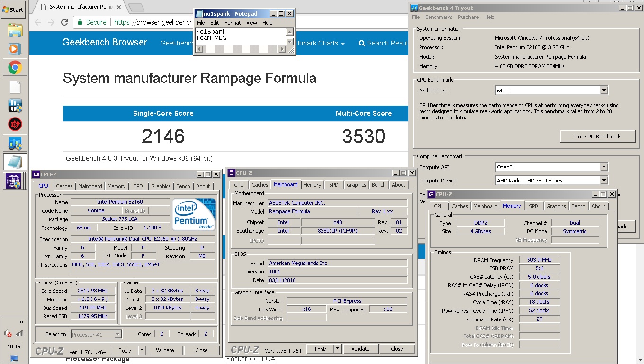Viewport: 644px width, 364px height.
Task: Open Notepad View menu
Action: 251,23
